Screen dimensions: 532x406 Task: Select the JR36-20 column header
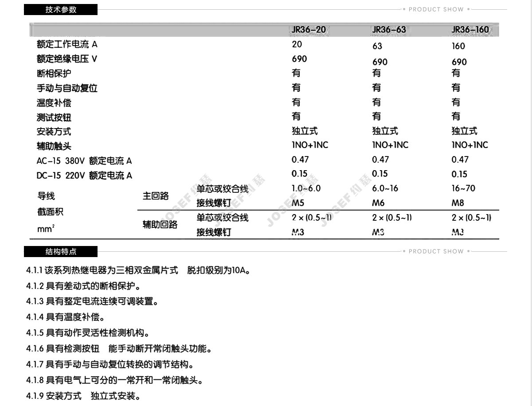click(309, 30)
